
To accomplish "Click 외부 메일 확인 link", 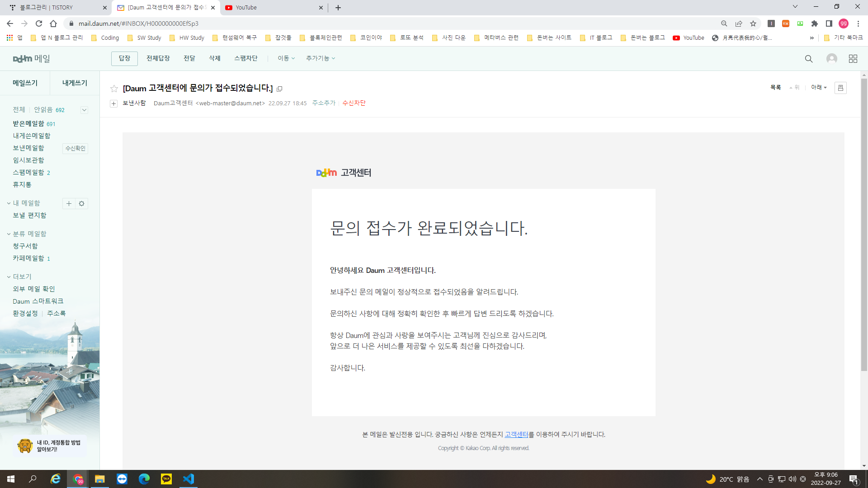I will 34,289.
